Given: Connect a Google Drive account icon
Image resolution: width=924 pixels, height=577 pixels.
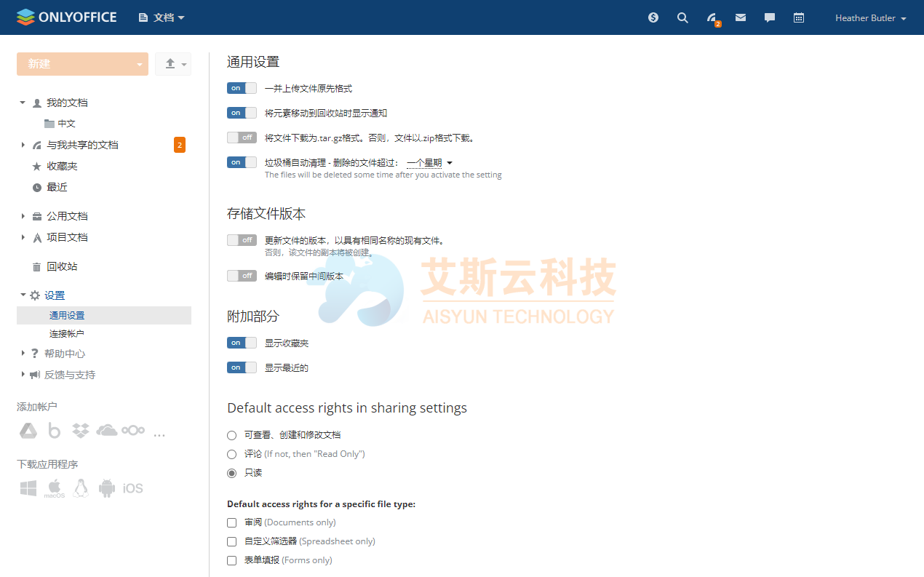Looking at the screenshot, I should 28,431.
